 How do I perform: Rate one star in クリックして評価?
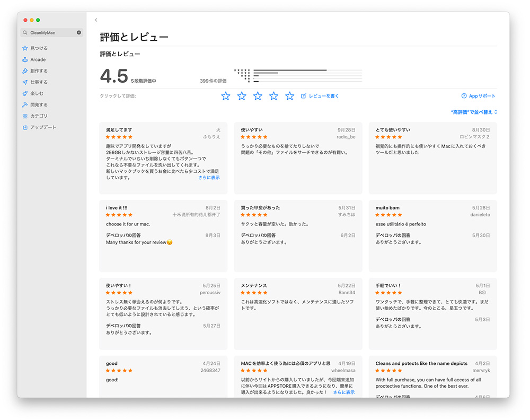point(226,96)
